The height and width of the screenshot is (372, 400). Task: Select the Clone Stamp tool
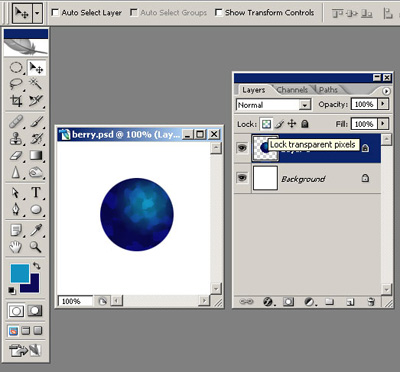[x=16, y=139]
